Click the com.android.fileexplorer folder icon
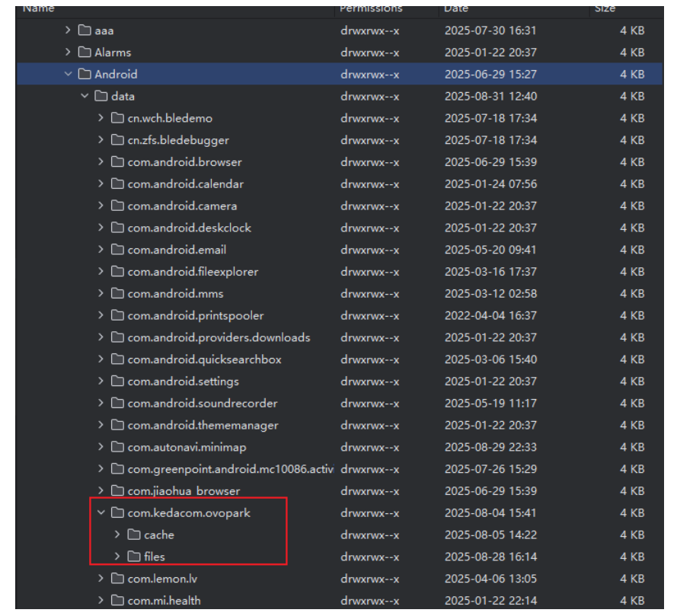The height and width of the screenshot is (616, 677). pyautogui.click(x=117, y=272)
